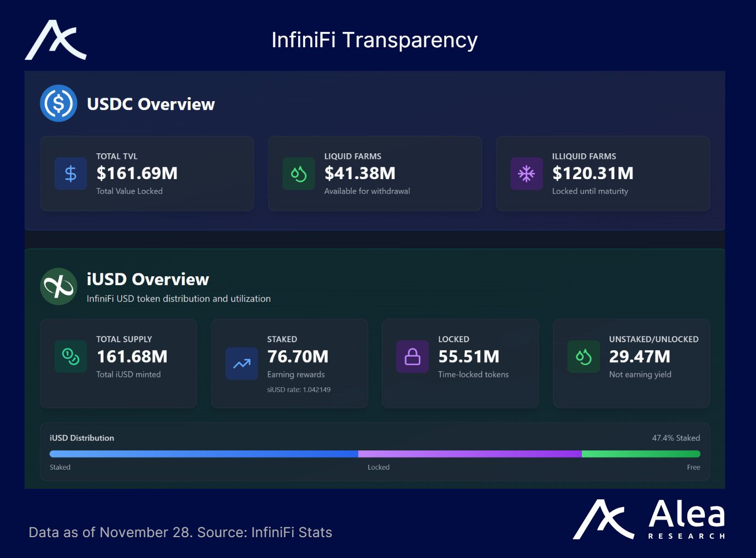Click the Data as of November 28 source note

tap(180, 532)
